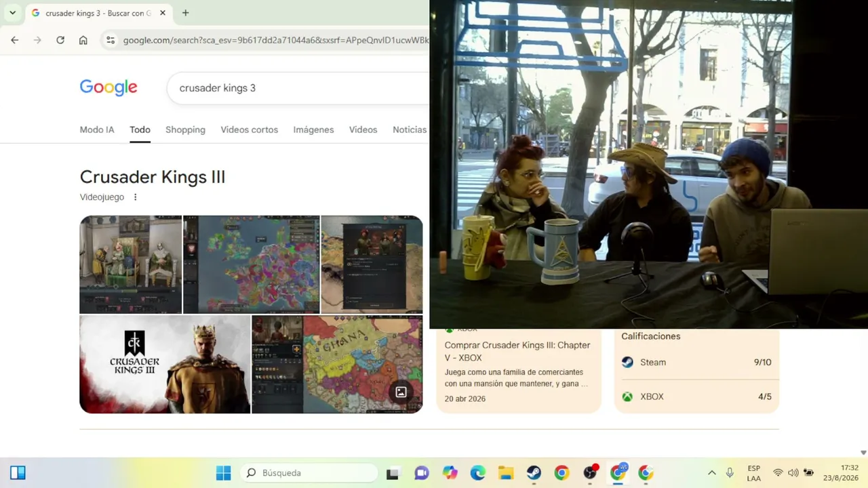Open the Steam rating row
The image size is (868, 488).
pyautogui.click(x=696, y=362)
